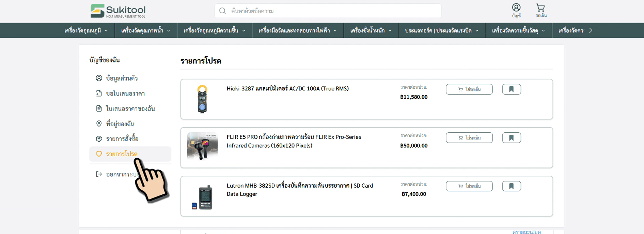The height and width of the screenshot is (234, 644).
Task: Expand เครื่องวัดอุณหภูมิ category menu
Action: click(86, 31)
